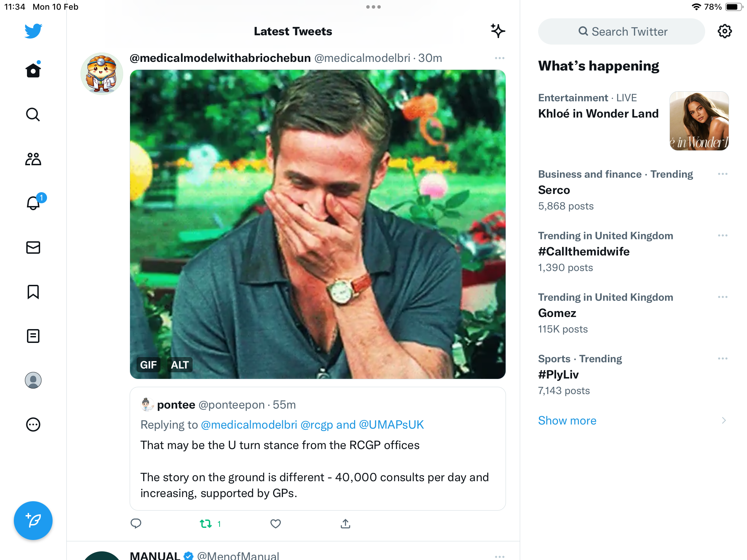Open Bookmarks icon
747x560 pixels.
(33, 292)
